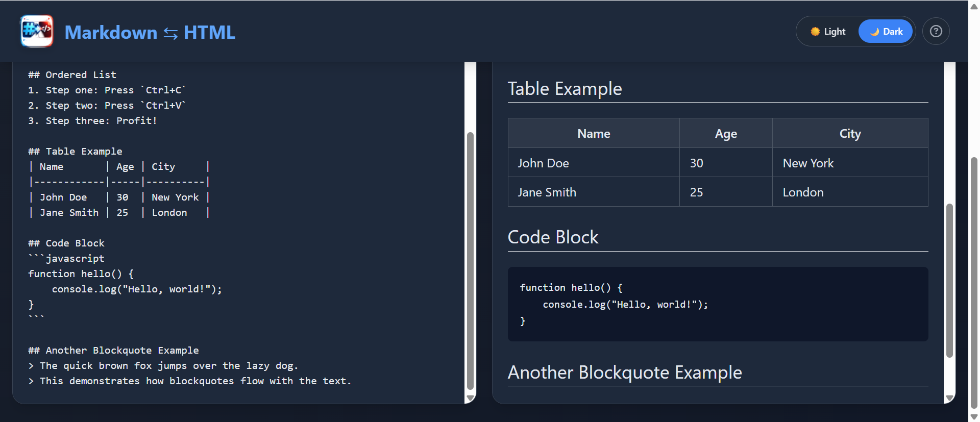980x422 pixels.
Task: Click the preview pane scrollbar down arrow
Action: (x=949, y=398)
